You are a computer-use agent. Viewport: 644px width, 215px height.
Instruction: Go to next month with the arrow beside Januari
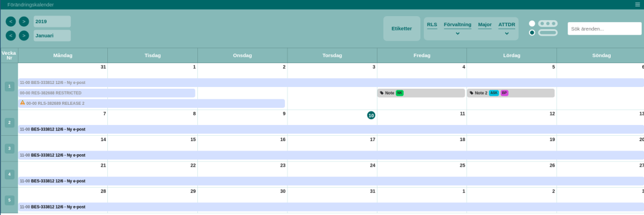click(x=24, y=36)
